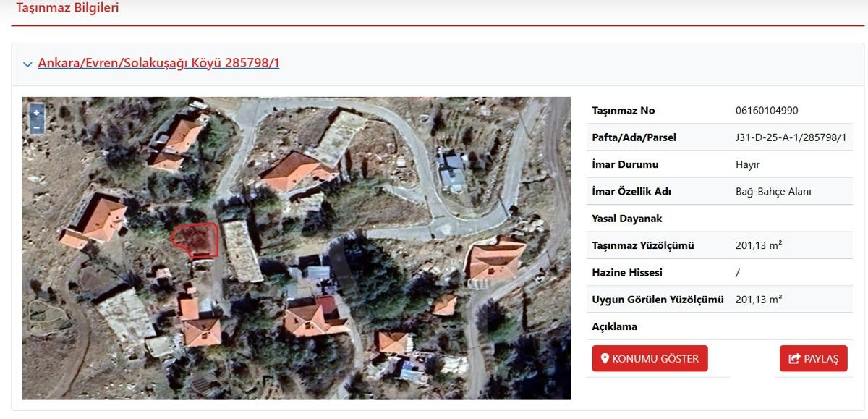Select the red-outlined parcel on the map

coord(195,240)
